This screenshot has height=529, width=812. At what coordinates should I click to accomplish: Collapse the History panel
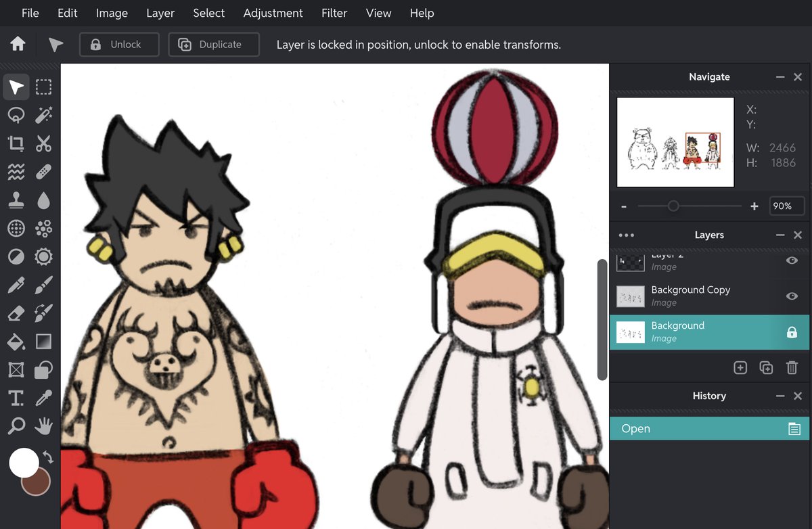[x=780, y=396]
